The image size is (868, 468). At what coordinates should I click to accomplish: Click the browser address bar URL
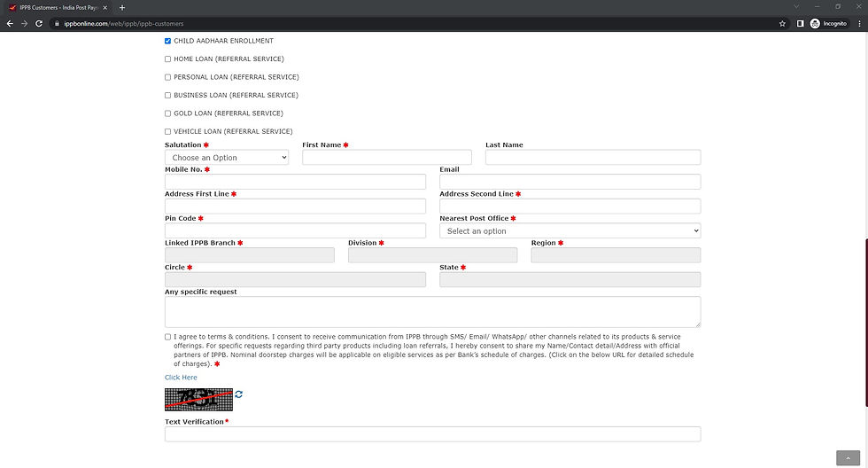tap(123, 24)
